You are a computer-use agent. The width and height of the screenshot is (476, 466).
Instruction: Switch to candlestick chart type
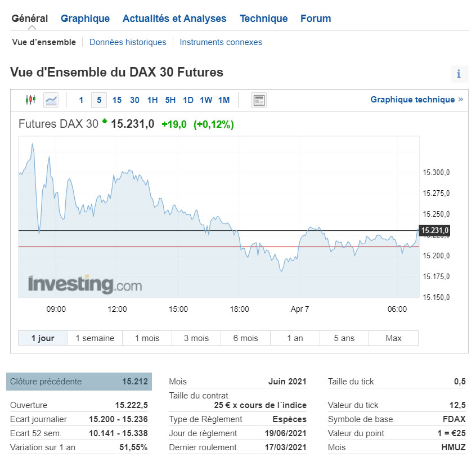30,100
